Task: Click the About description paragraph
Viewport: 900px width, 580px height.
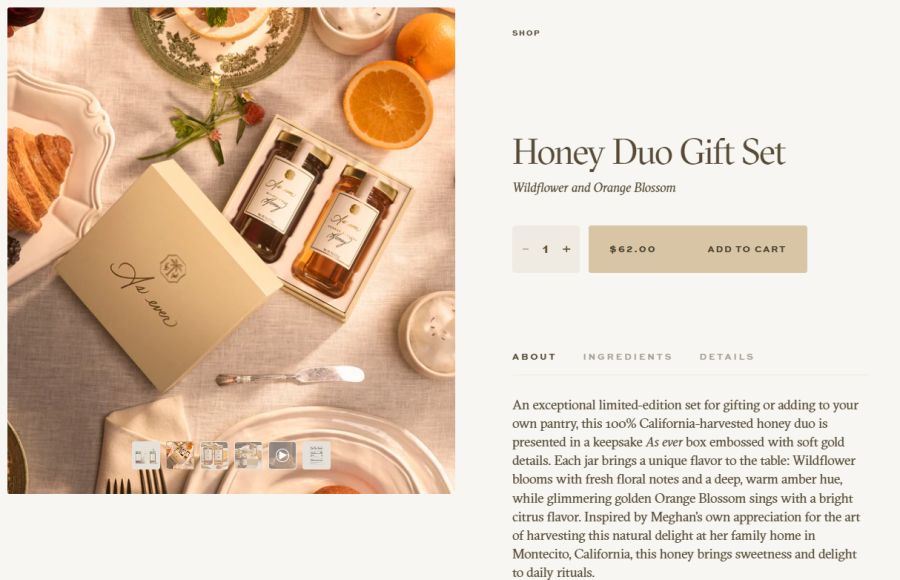Action: click(x=686, y=489)
